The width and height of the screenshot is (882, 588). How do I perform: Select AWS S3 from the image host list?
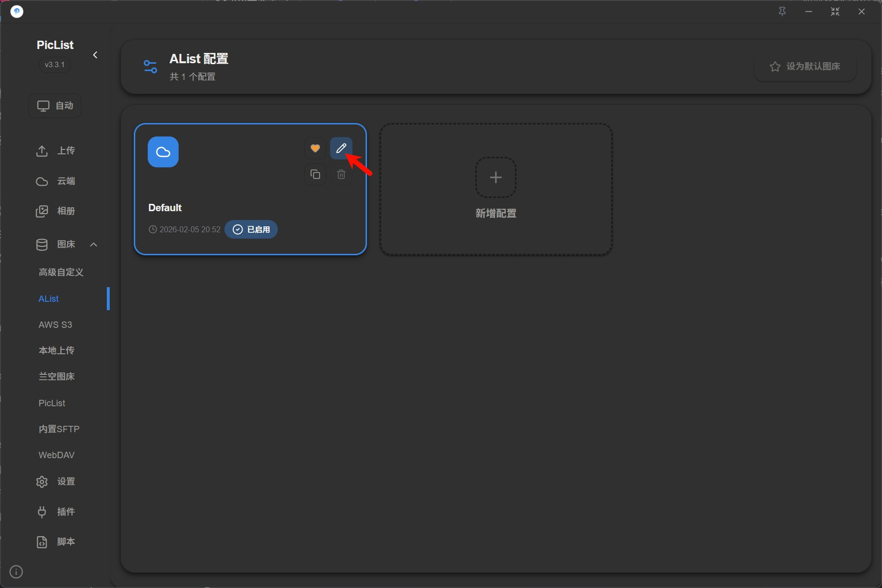(55, 325)
